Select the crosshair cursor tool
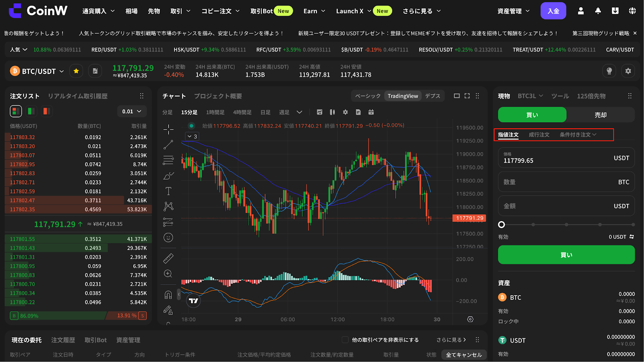 [x=168, y=129]
